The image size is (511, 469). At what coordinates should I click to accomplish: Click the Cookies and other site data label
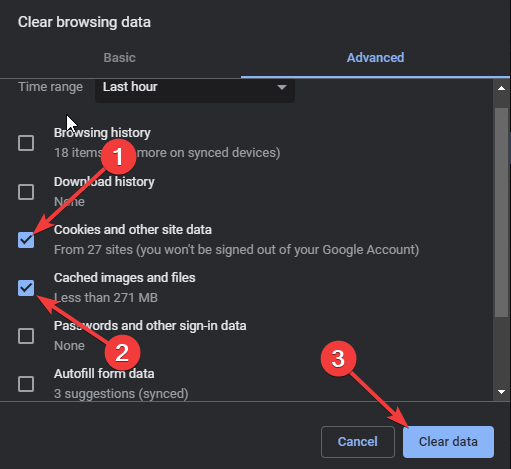133,230
